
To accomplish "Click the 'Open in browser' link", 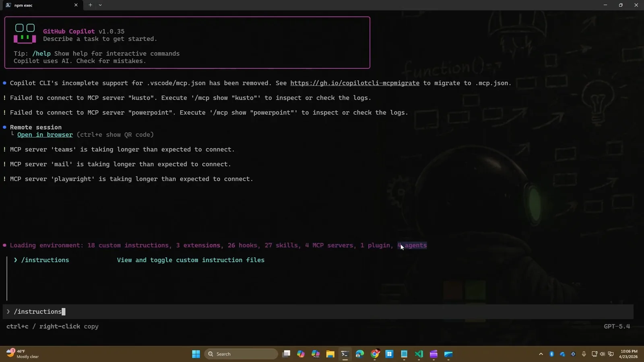I will click(x=45, y=135).
